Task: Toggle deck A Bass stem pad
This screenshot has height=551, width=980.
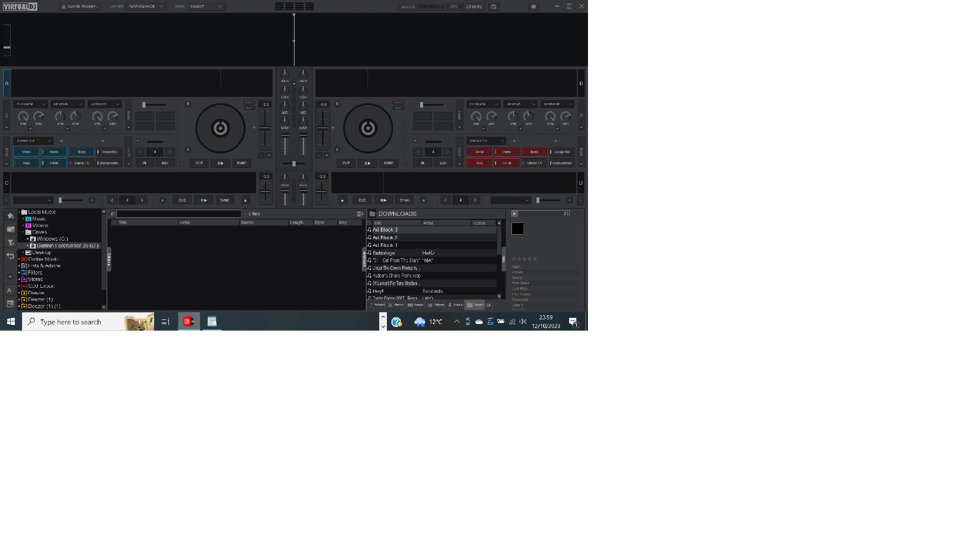Action: pyautogui.click(x=81, y=152)
